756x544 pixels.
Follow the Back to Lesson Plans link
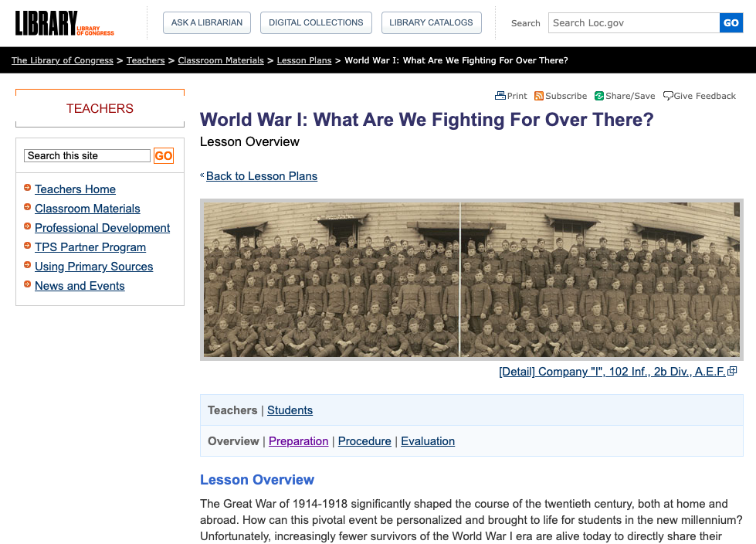[262, 176]
